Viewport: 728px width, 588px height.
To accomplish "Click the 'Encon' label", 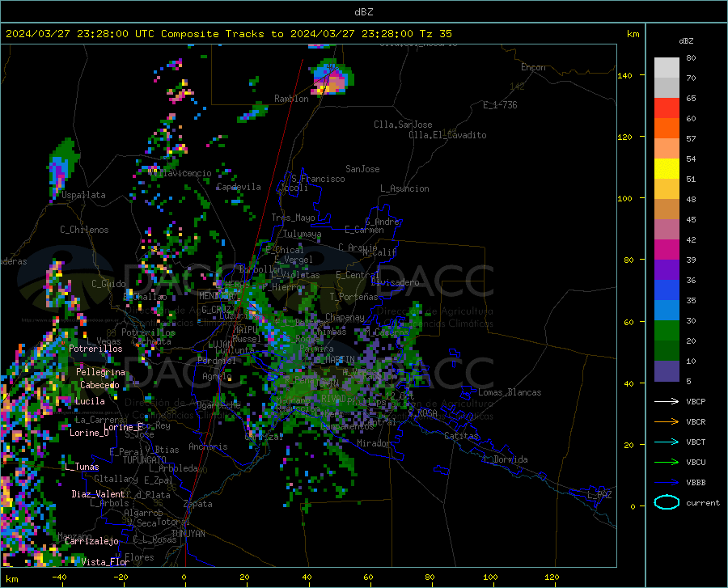I will point(533,67).
